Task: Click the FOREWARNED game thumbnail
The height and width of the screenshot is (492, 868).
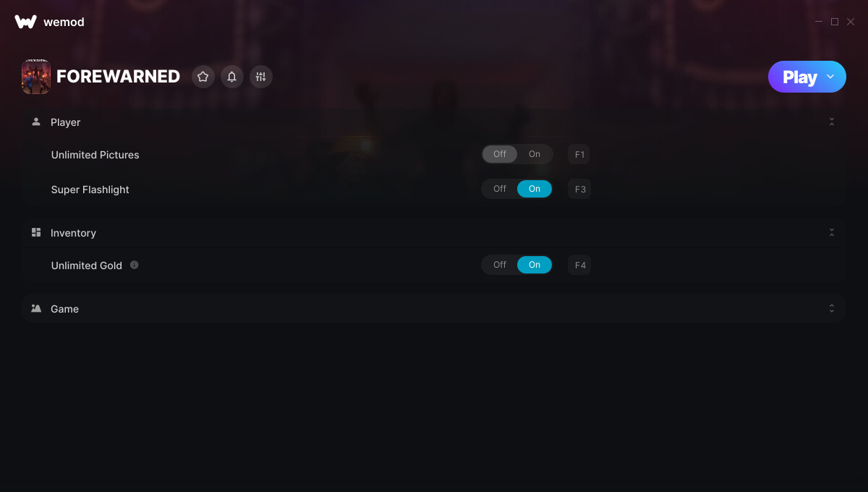Action: [x=36, y=77]
